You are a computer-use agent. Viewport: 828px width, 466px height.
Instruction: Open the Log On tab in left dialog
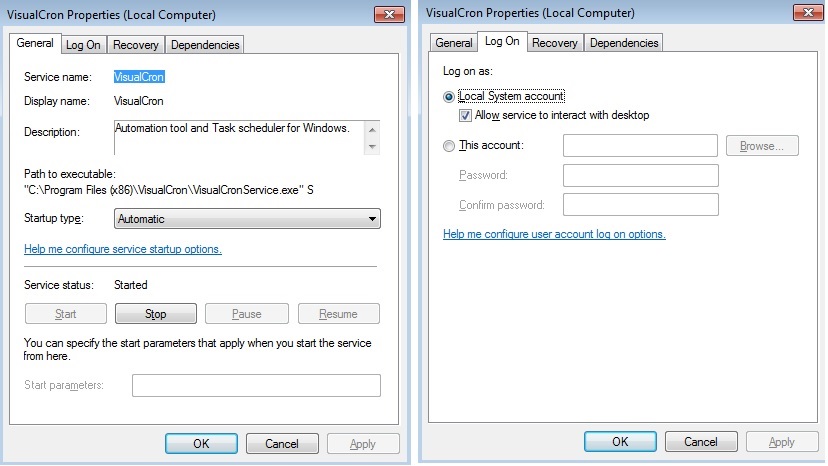83,45
